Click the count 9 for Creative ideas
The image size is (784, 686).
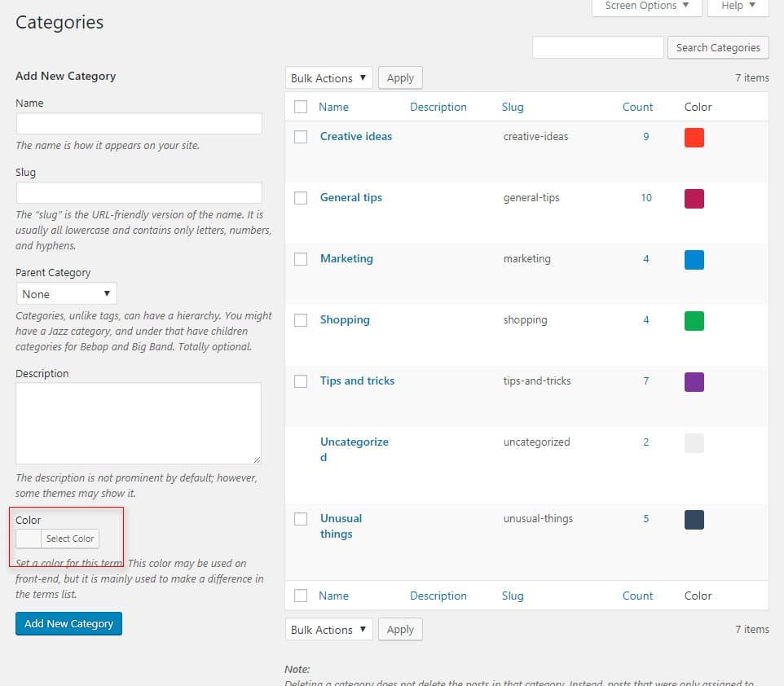tap(646, 137)
